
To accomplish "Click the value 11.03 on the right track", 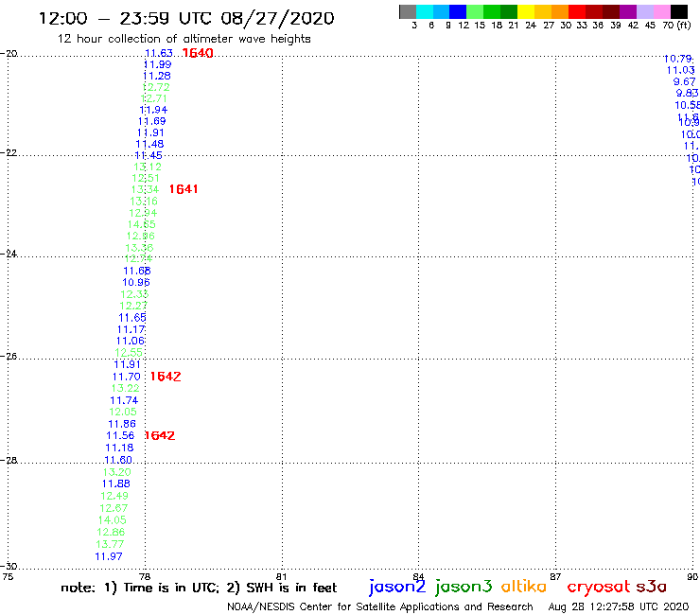I will point(681,71).
